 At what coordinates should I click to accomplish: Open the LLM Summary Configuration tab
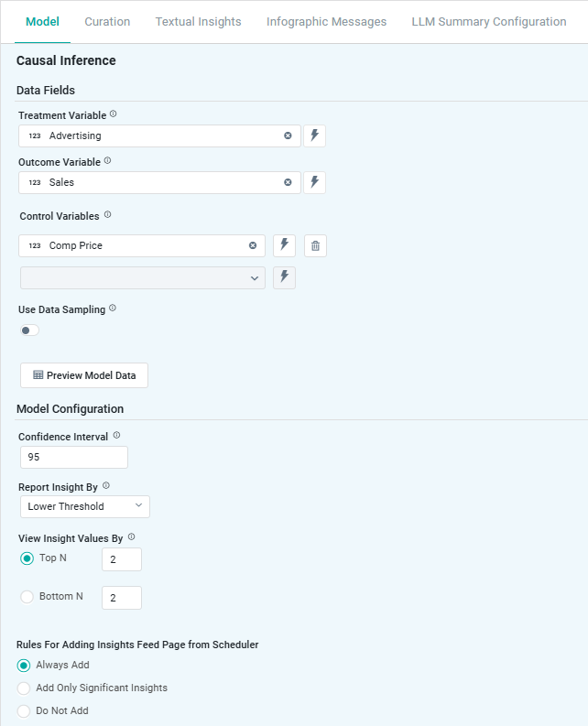[x=488, y=22]
